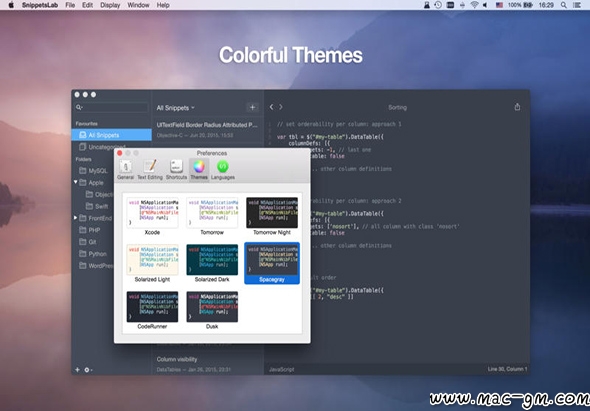Open the Git folder
This screenshot has width=590, height=411.
(88, 242)
